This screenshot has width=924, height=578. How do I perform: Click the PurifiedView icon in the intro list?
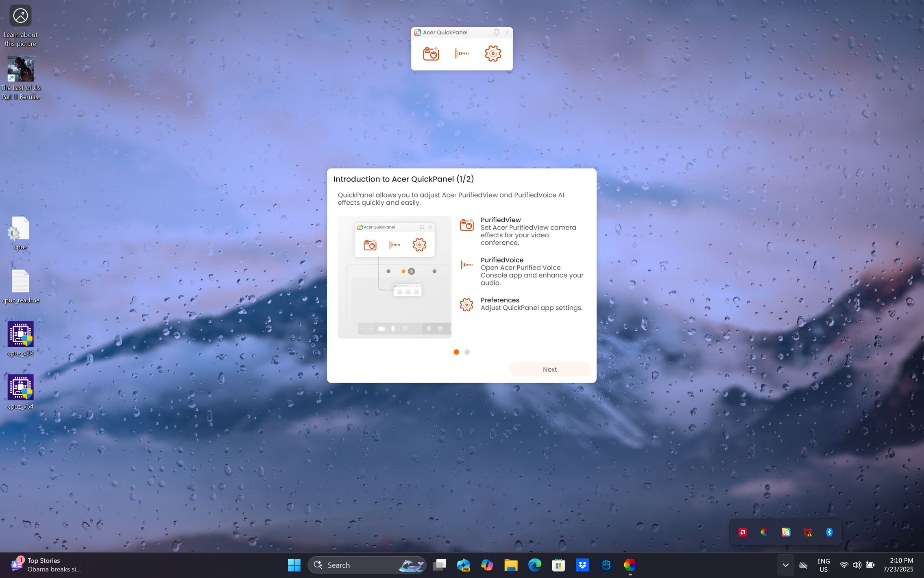click(466, 225)
